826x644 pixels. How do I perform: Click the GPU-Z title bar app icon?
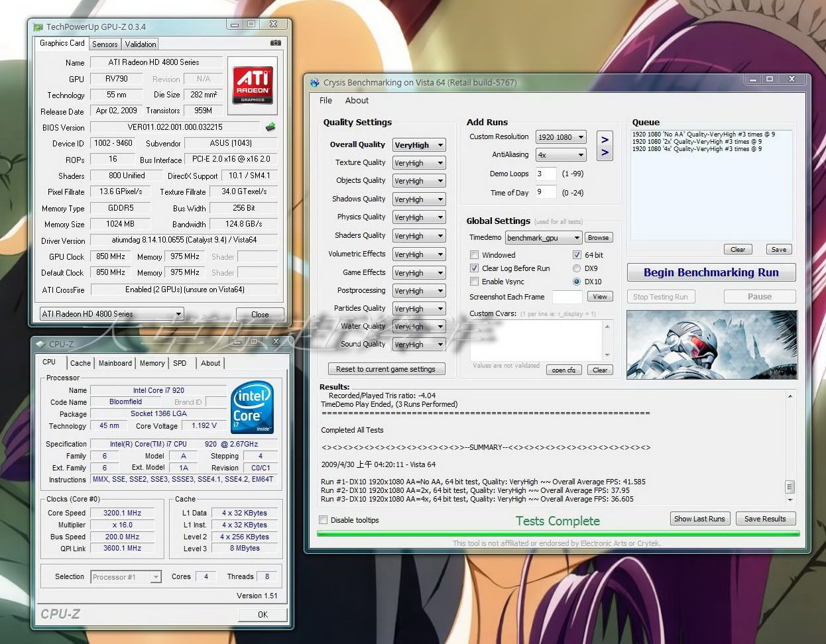pos(38,27)
